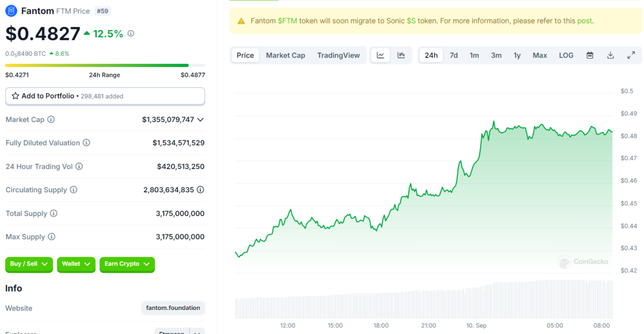This screenshot has height=334, width=644.
Task: Open the post link in migration notice
Action: (584, 21)
